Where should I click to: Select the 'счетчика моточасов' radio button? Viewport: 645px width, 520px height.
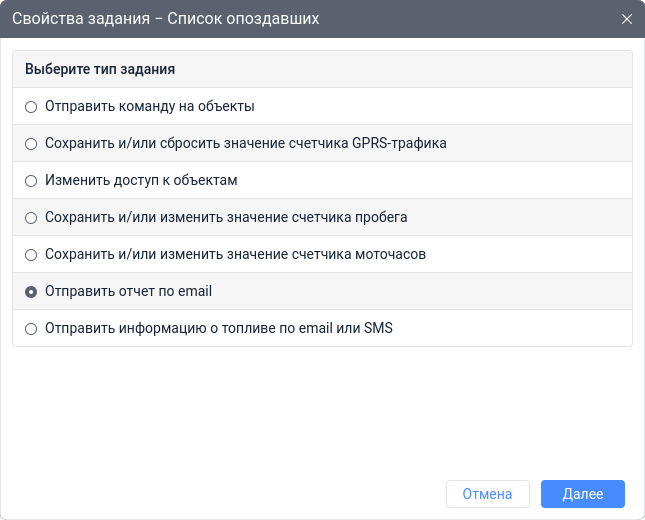point(31,255)
